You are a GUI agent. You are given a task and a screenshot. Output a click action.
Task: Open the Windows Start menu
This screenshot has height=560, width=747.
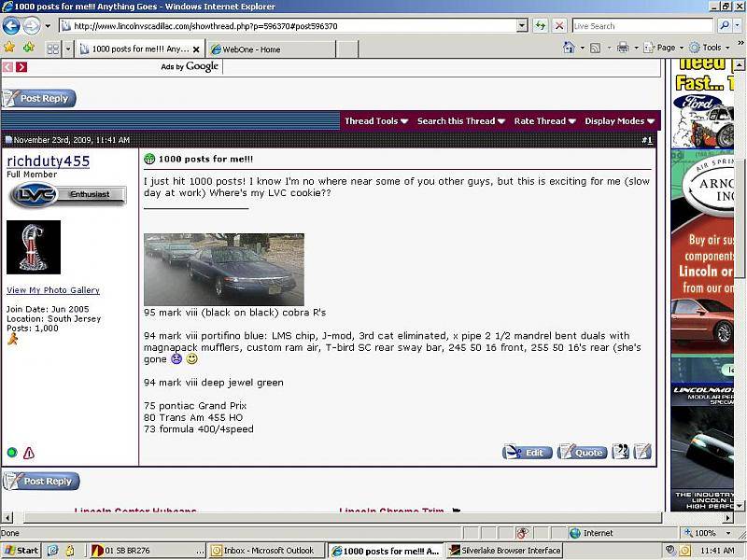[21, 551]
